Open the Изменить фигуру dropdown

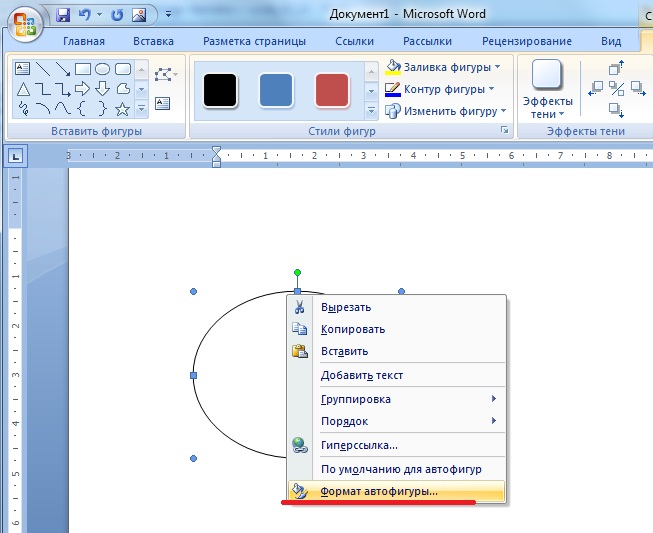[x=446, y=111]
